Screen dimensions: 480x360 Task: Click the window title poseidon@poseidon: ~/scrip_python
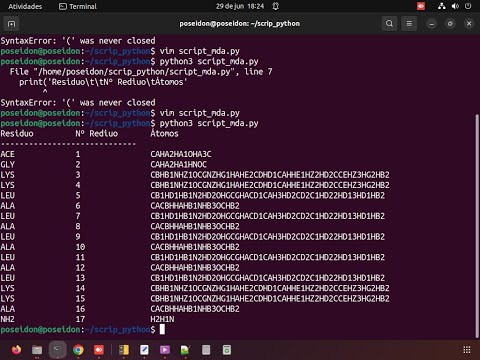coord(239,24)
